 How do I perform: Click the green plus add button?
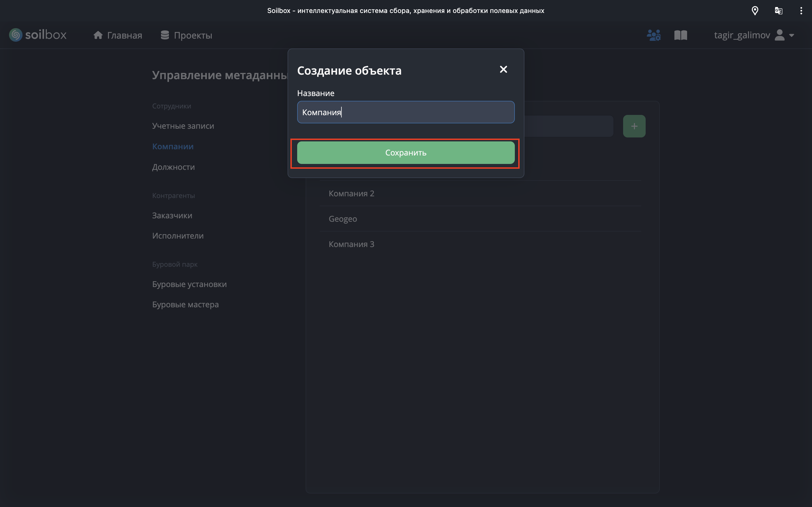click(634, 126)
